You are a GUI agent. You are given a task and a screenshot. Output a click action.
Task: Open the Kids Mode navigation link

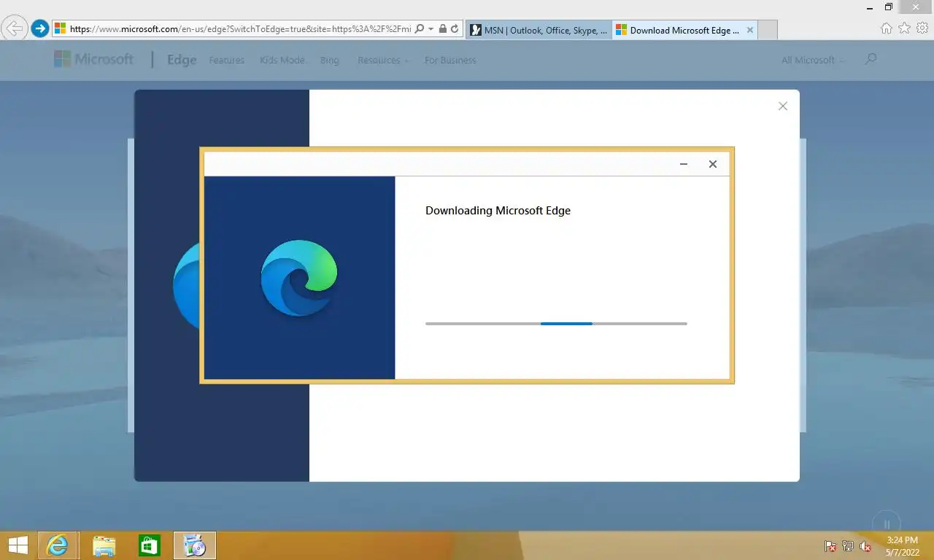tap(282, 61)
